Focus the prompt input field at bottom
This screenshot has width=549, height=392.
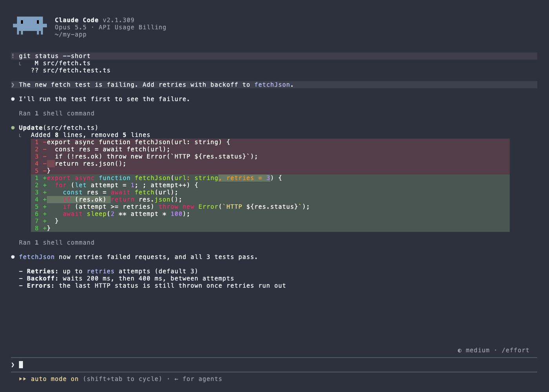click(274, 365)
